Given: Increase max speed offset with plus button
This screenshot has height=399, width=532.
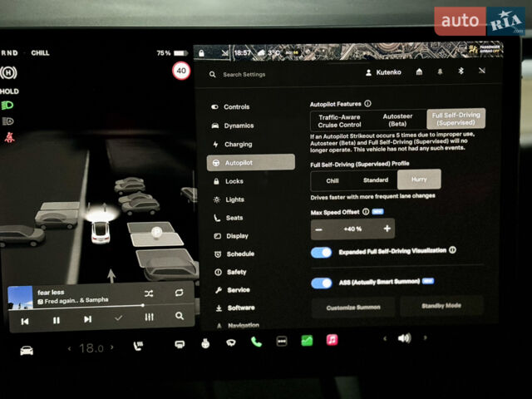Looking at the screenshot, I should coord(387,229).
